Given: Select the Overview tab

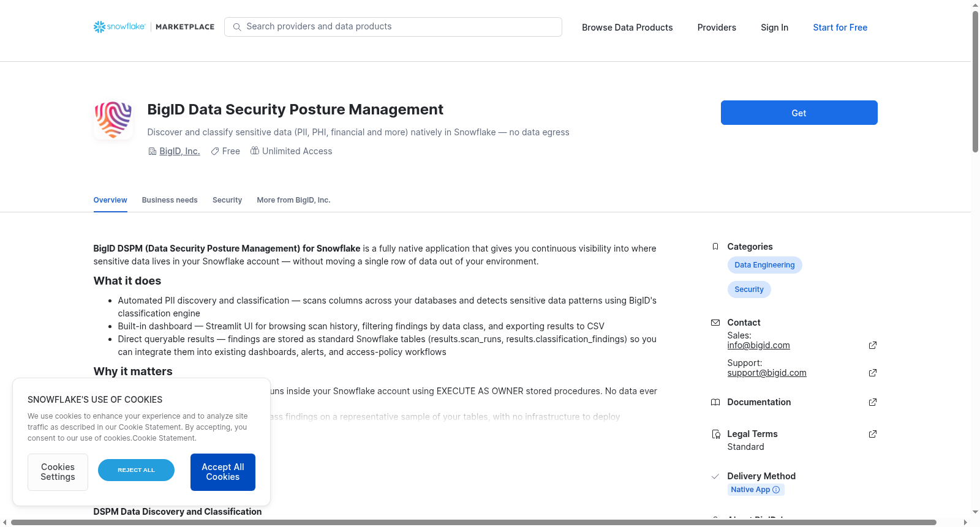Looking at the screenshot, I should [110, 200].
